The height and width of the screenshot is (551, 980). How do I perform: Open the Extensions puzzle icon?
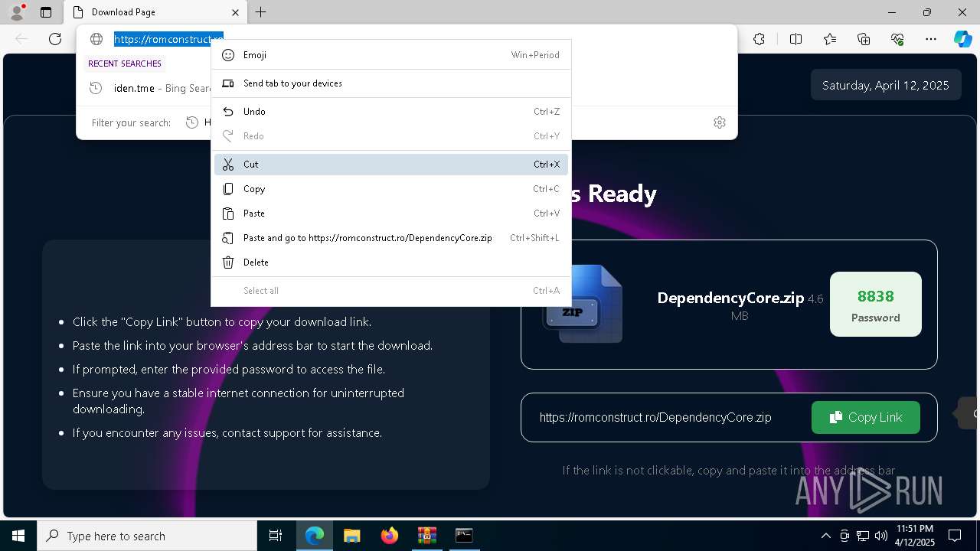click(759, 39)
